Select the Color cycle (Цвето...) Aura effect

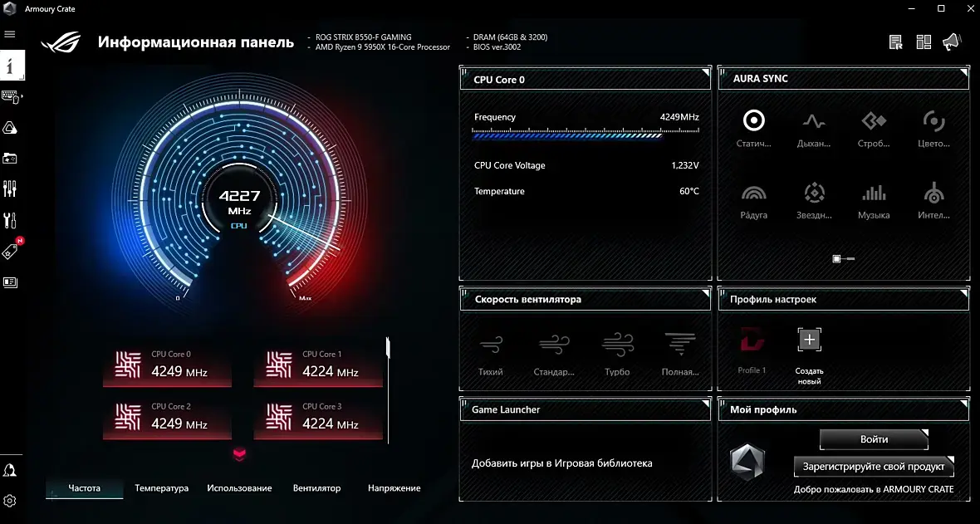933,128
